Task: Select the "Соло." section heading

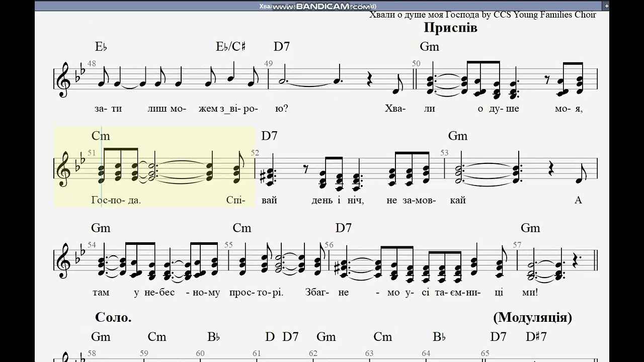Action: [x=113, y=317]
